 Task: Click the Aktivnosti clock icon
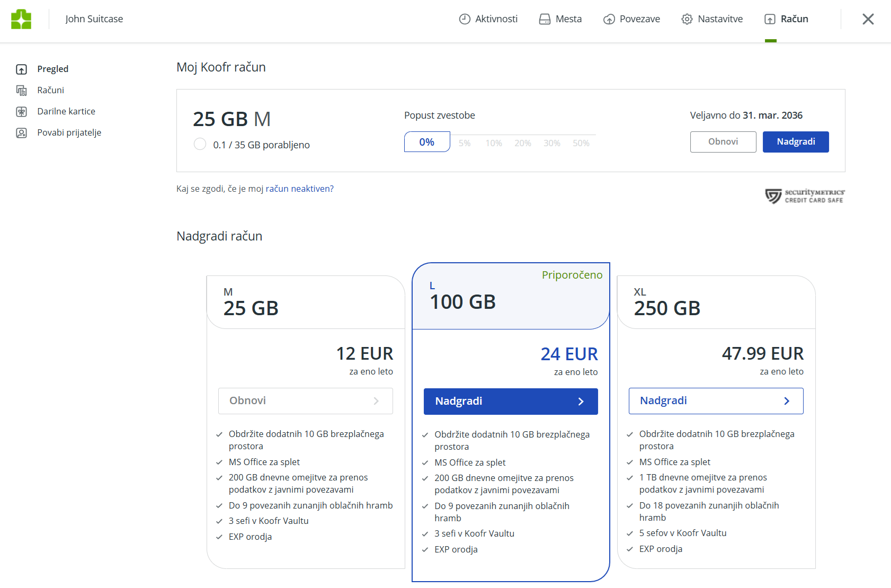tap(465, 19)
